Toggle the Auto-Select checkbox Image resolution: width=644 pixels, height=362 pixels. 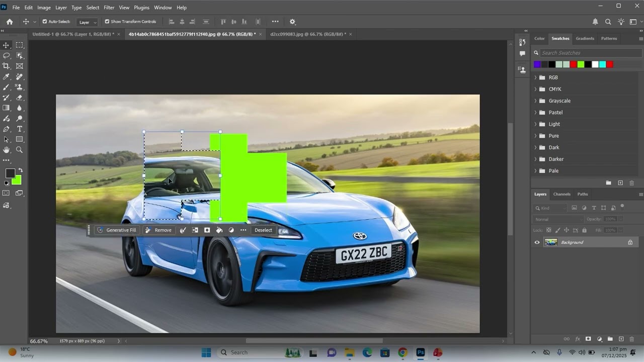[x=45, y=22]
